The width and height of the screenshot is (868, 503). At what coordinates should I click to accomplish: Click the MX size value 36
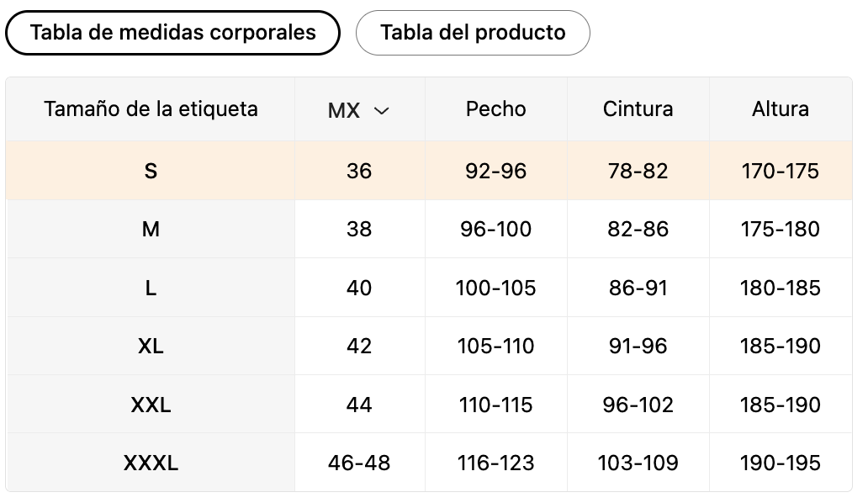click(x=359, y=171)
